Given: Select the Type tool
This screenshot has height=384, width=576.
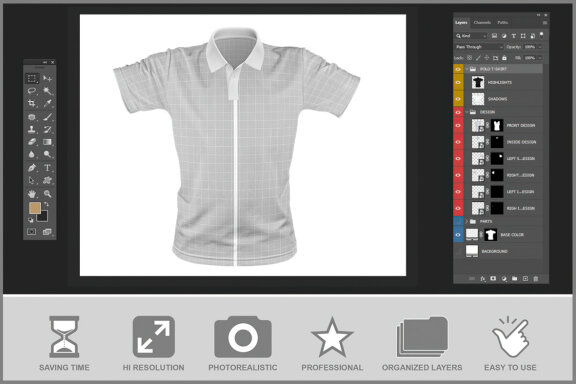Looking at the screenshot, I should [x=47, y=168].
